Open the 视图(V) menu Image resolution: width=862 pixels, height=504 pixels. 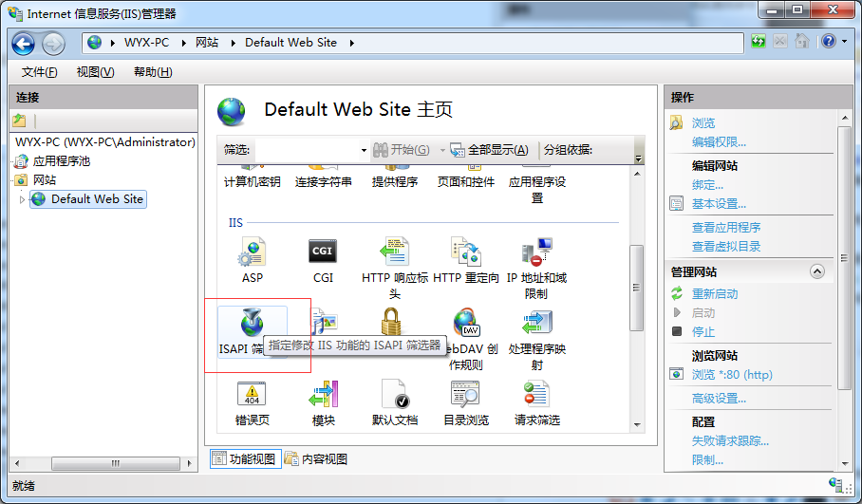click(95, 72)
